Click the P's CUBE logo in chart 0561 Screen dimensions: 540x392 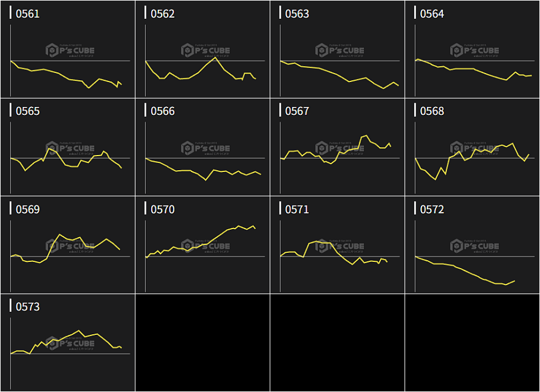pyautogui.click(x=70, y=50)
